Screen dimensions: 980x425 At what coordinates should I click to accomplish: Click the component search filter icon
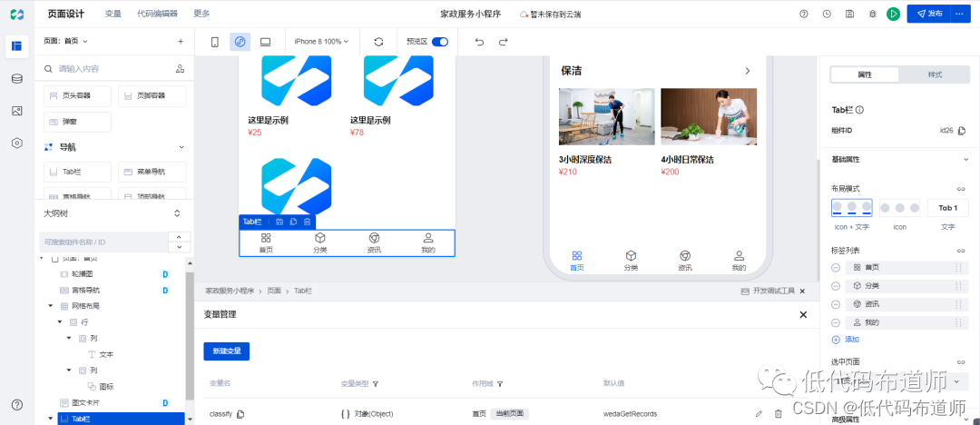tap(180, 69)
